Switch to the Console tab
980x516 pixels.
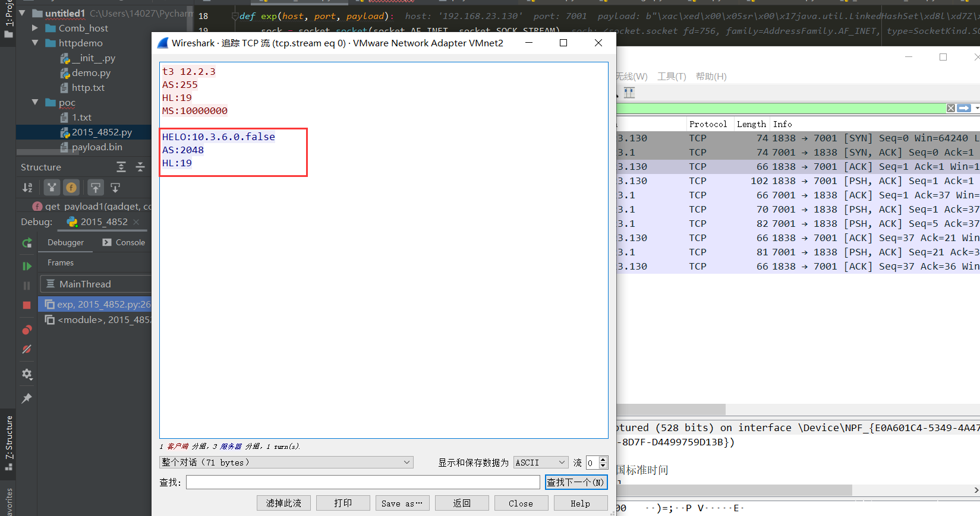pyautogui.click(x=124, y=242)
